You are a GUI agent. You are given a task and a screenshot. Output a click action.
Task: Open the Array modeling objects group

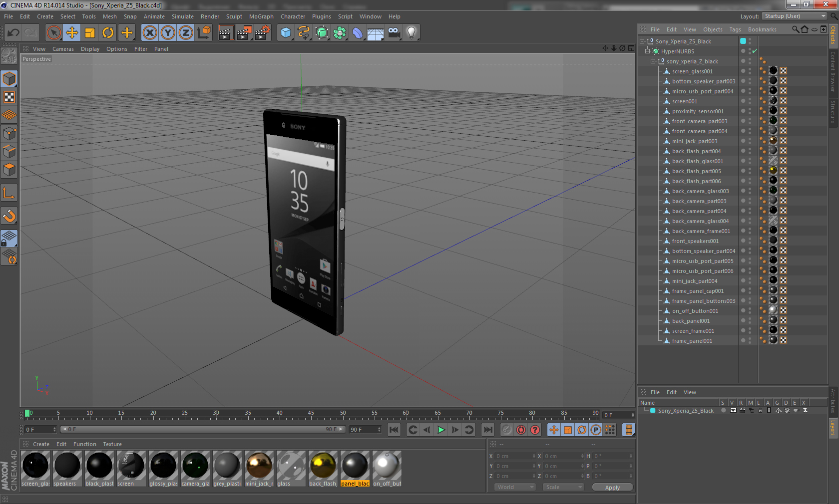(x=340, y=33)
